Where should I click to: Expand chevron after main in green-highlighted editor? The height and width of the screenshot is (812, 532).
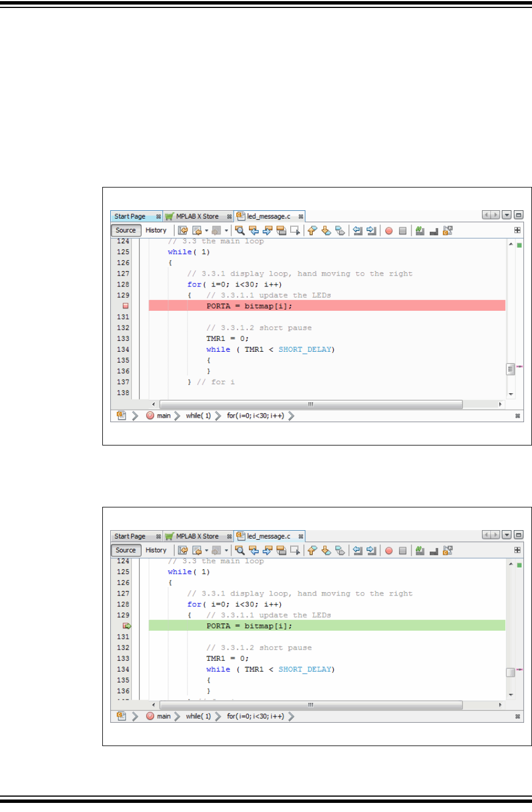(177, 717)
